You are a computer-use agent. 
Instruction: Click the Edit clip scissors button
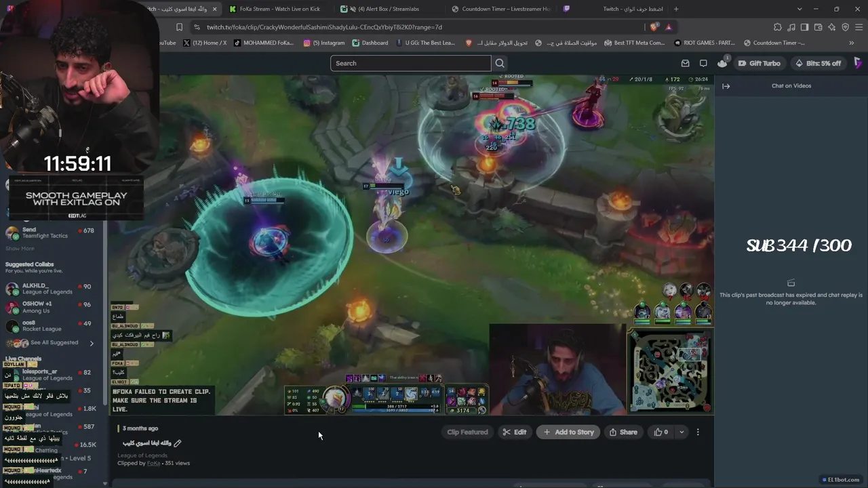click(x=514, y=432)
